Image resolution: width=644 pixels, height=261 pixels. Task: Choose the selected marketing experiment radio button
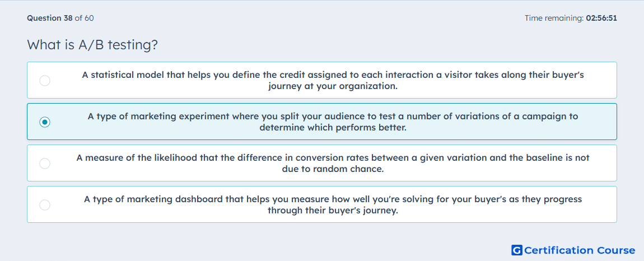[x=45, y=122]
